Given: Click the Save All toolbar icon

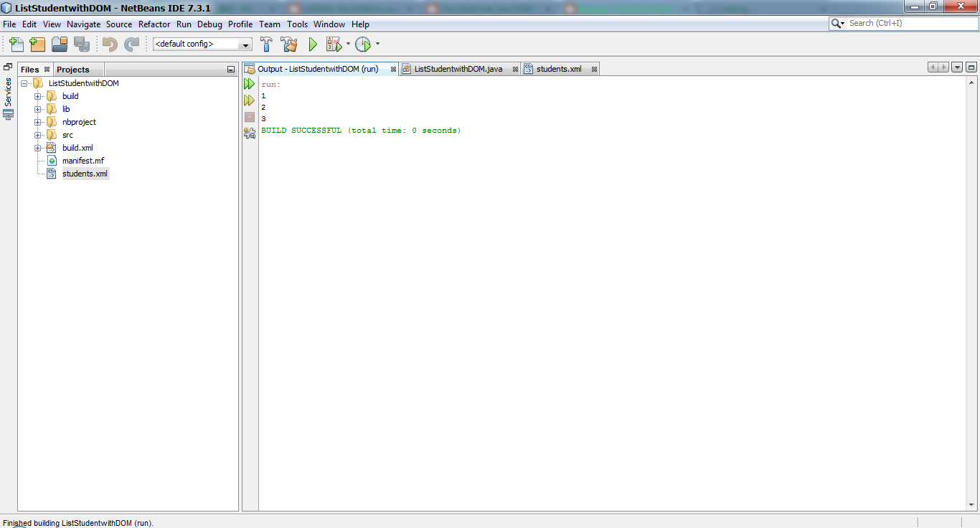Looking at the screenshot, I should (82, 44).
